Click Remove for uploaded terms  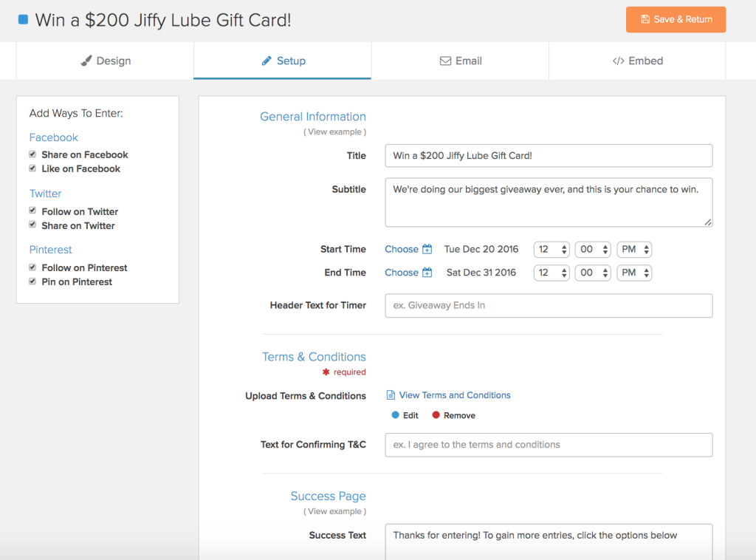[459, 415]
